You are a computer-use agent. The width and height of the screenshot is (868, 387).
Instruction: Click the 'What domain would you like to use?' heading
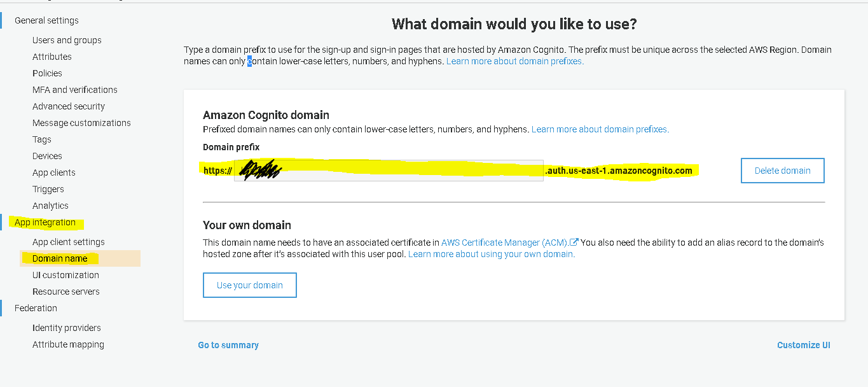pos(514,24)
